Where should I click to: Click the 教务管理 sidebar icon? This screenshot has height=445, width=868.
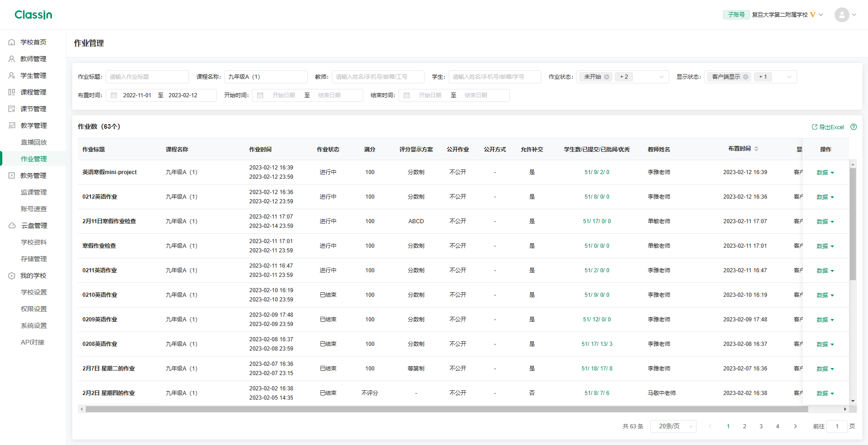[12, 175]
